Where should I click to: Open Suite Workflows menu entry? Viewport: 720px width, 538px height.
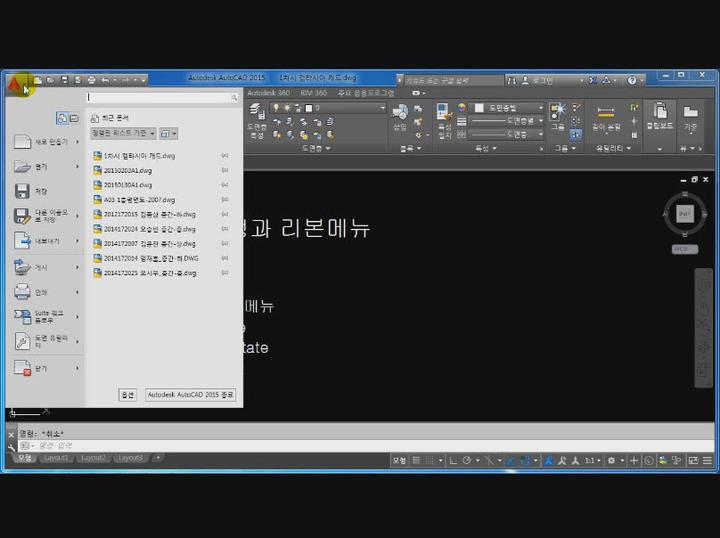[x=46, y=317]
